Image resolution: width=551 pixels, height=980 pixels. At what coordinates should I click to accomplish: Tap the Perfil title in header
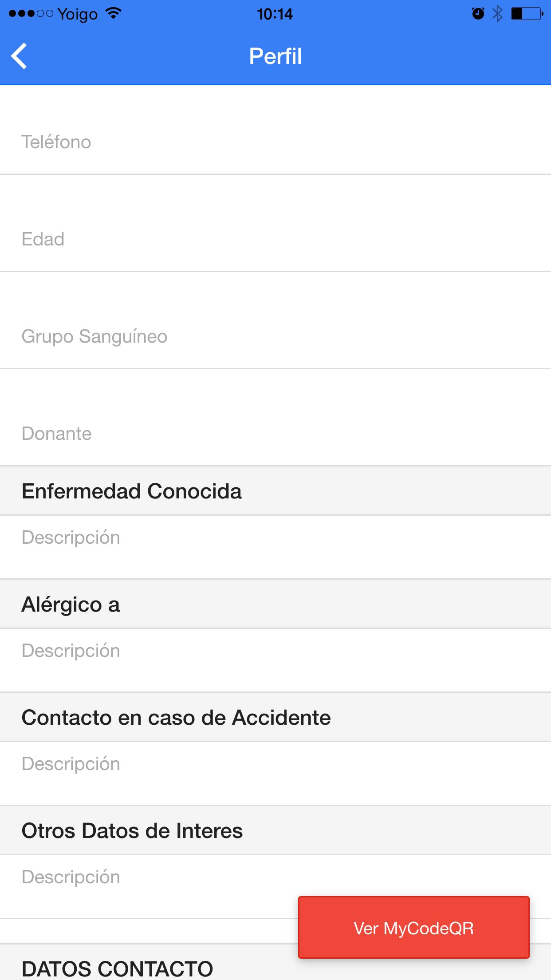(x=275, y=56)
